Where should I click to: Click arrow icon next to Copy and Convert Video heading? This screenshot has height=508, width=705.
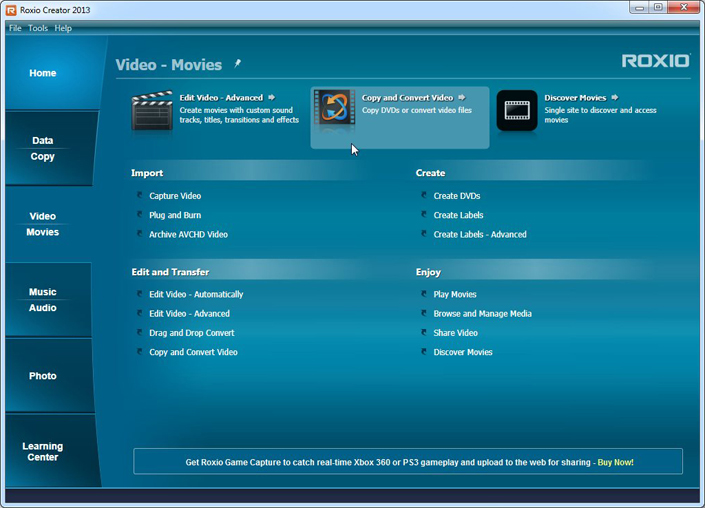click(x=462, y=97)
